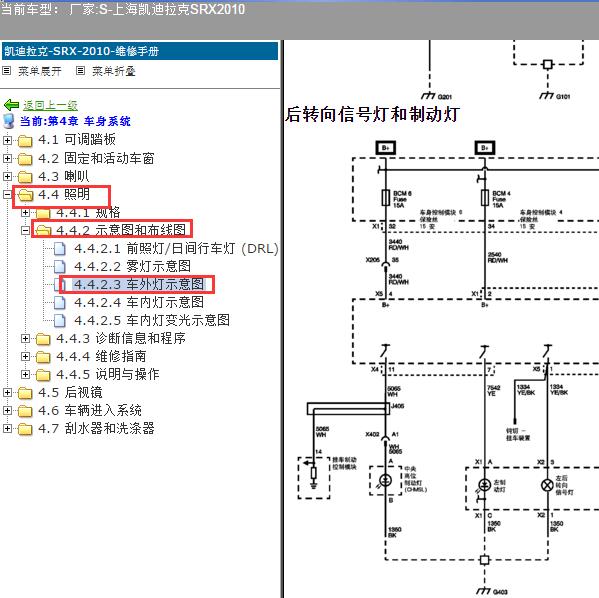
Task: Open 4.1 可调踏板 chapter
Action: [x=77, y=140]
